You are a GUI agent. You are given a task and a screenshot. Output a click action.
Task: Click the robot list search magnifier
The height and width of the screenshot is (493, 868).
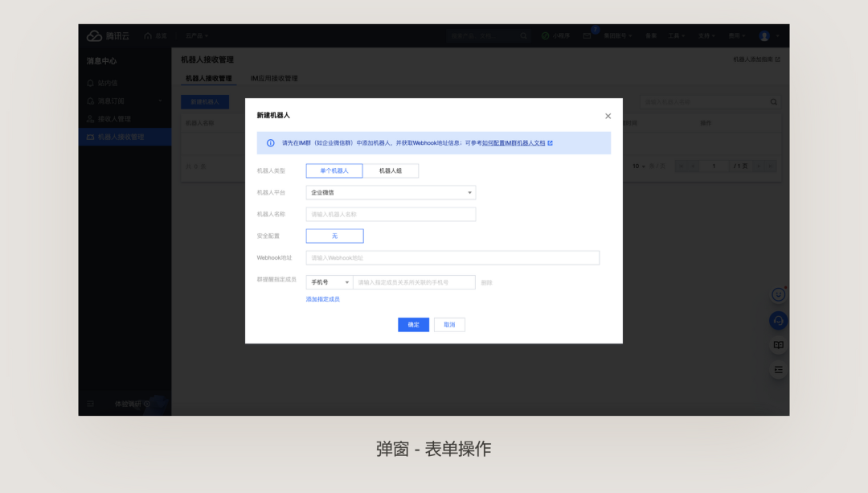click(x=774, y=102)
